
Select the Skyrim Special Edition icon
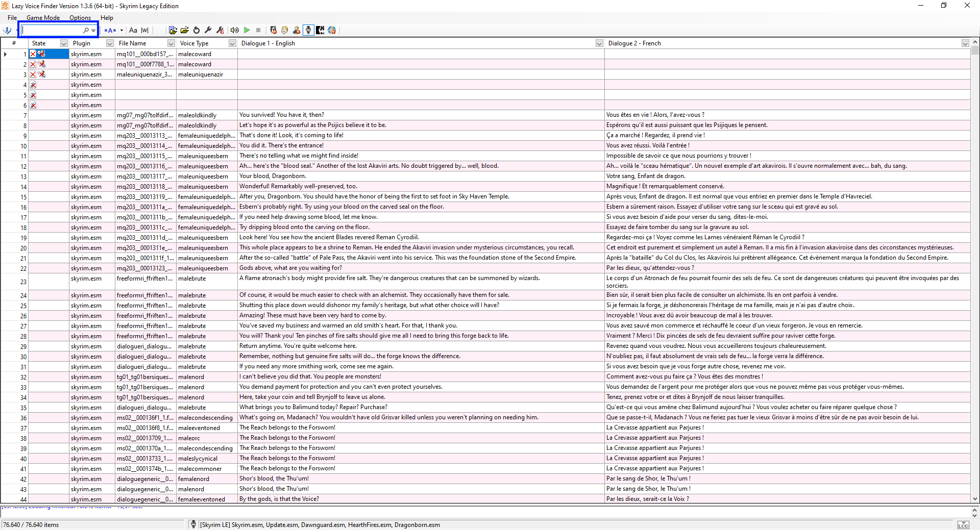(x=320, y=30)
